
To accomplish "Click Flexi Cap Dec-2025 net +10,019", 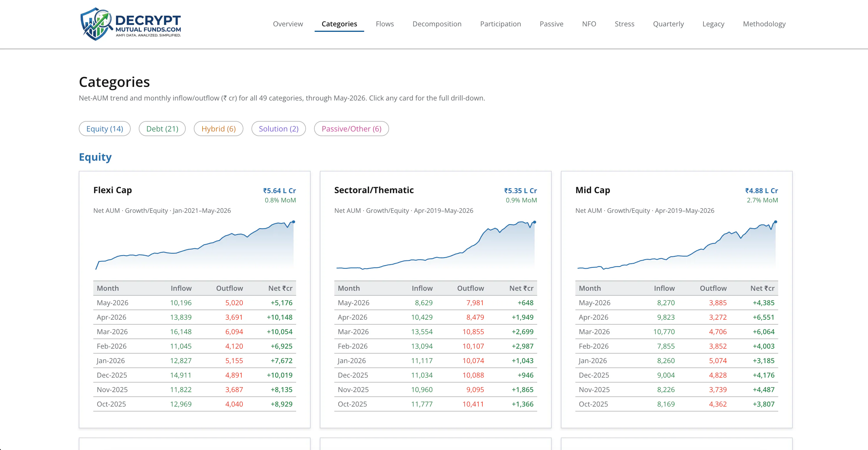I will [x=280, y=375].
